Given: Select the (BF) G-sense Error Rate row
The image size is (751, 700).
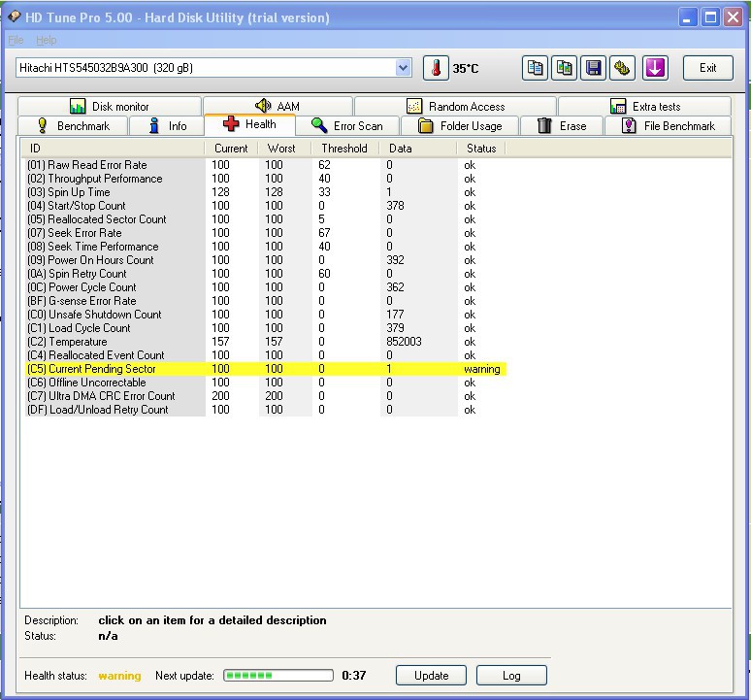Looking at the screenshot, I should pyautogui.click(x=264, y=301).
